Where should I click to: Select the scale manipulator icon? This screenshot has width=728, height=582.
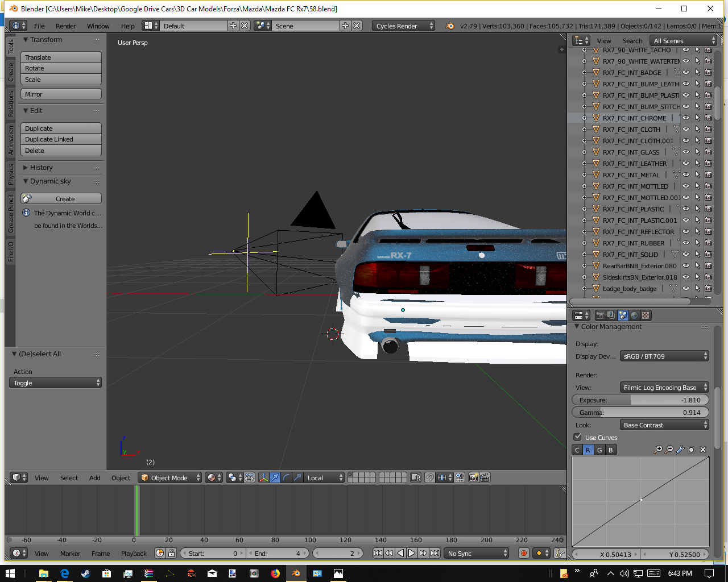coord(297,478)
